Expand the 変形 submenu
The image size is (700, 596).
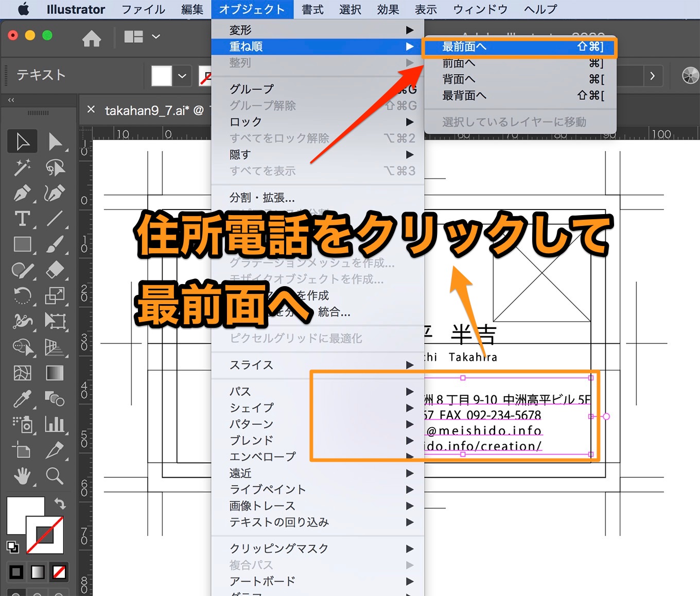click(318, 30)
